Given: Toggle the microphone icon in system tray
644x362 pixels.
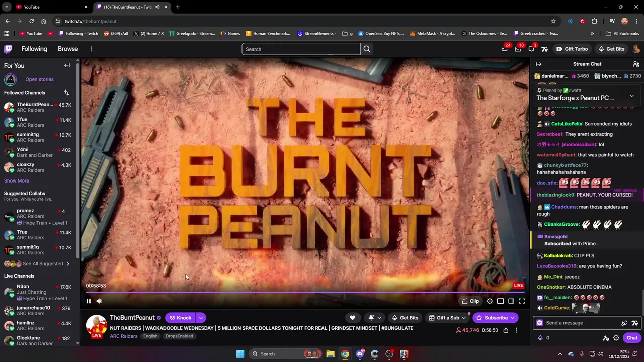Looking at the screenshot, I should (x=582, y=354).
